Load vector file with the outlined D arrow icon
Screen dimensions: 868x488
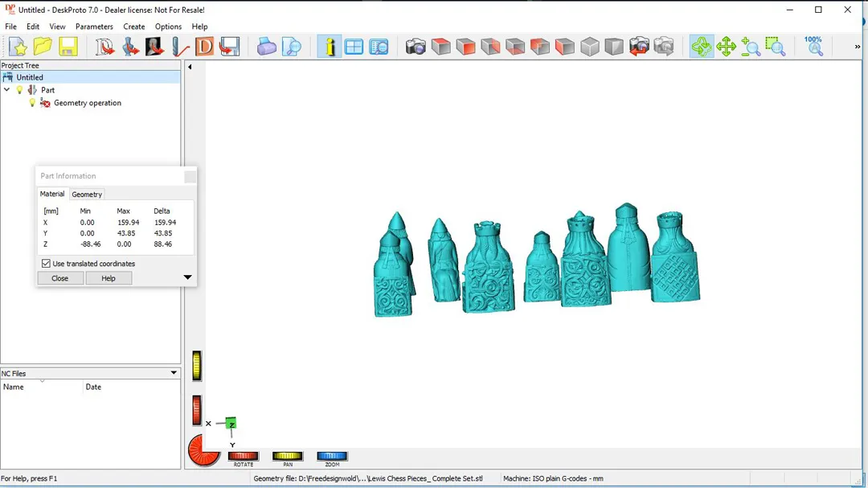(104, 47)
